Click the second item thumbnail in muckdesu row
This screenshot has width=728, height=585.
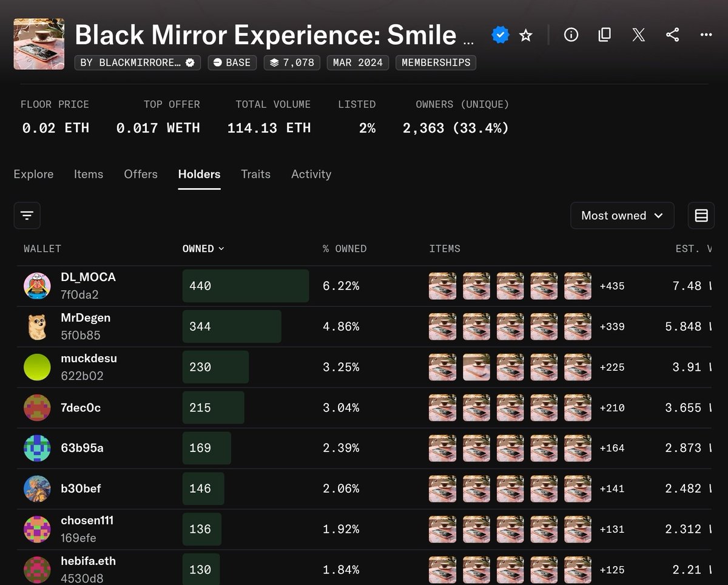click(476, 367)
